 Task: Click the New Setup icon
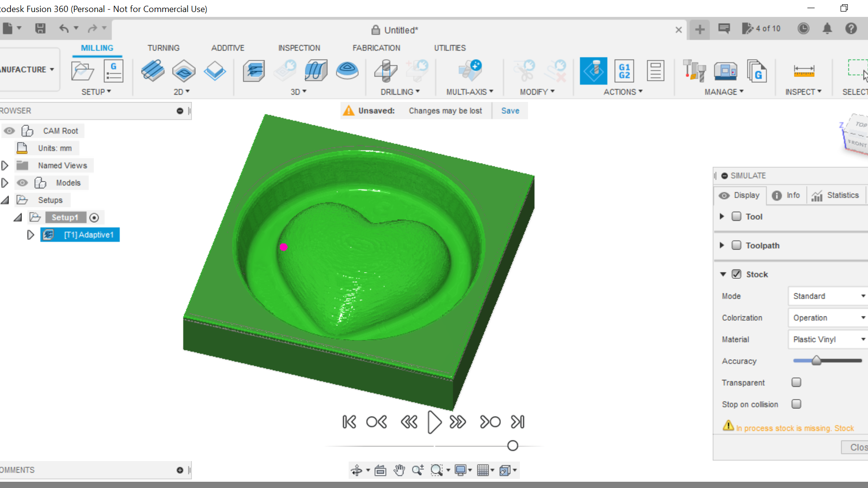point(82,71)
